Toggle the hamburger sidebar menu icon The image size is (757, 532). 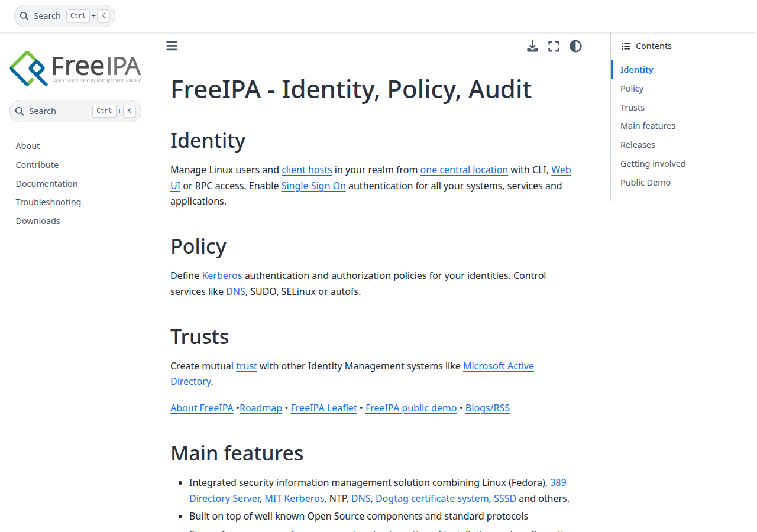[172, 46]
